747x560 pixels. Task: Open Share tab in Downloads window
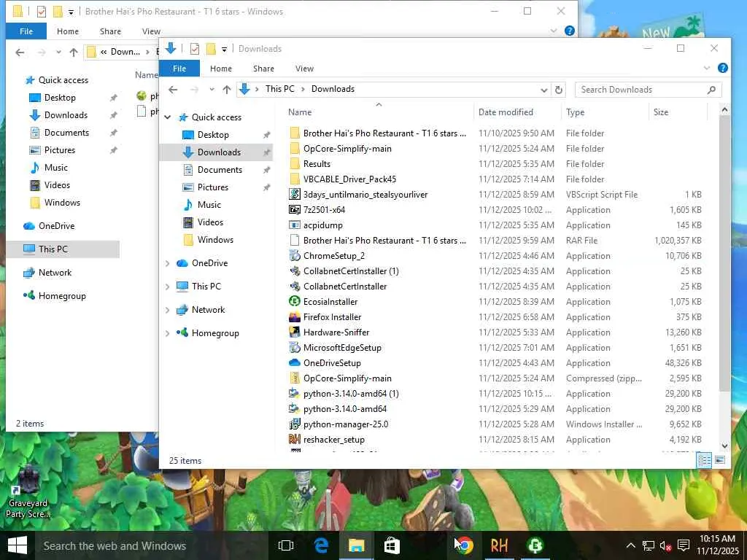coord(263,69)
